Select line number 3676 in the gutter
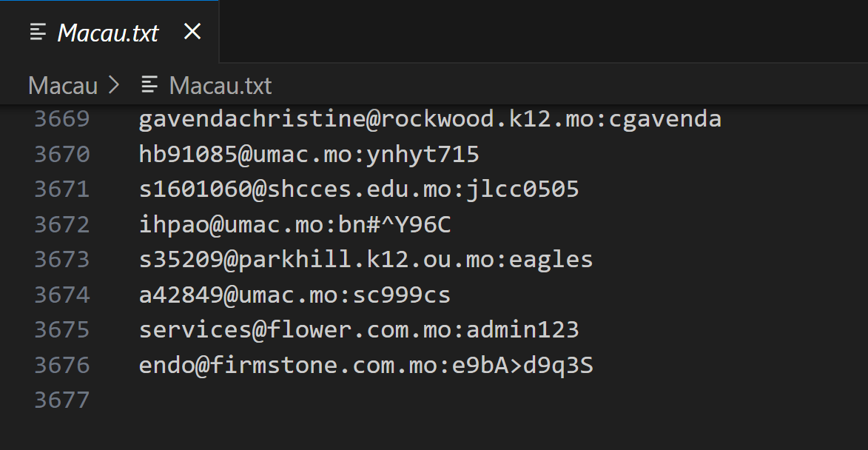 pyautogui.click(x=62, y=366)
